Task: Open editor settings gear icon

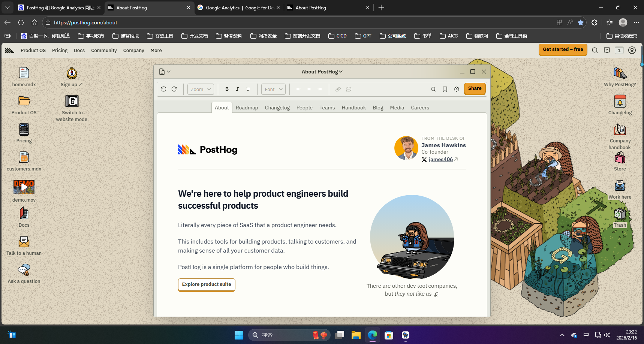Action: pos(457,89)
